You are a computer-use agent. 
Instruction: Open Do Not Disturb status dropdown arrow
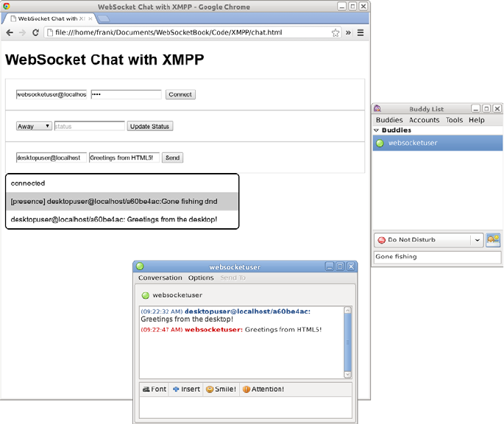[478, 240]
